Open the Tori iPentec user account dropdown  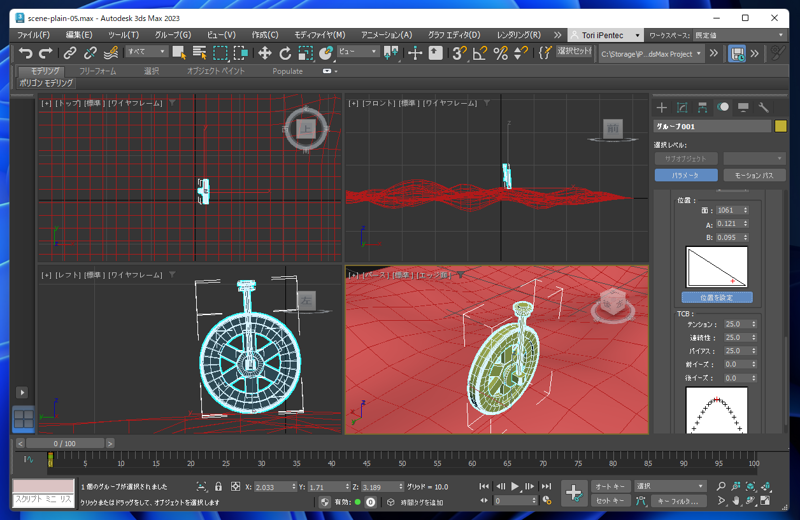605,35
